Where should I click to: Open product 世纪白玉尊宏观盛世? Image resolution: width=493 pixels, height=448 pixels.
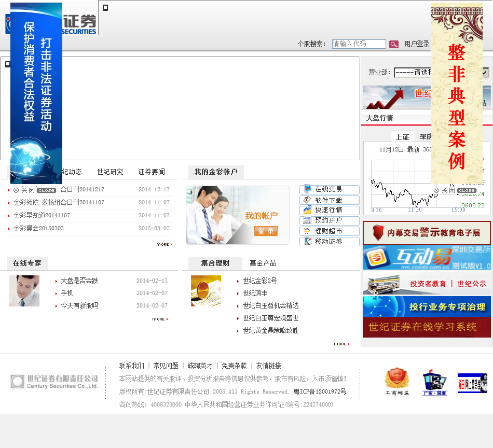tap(271, 318)
